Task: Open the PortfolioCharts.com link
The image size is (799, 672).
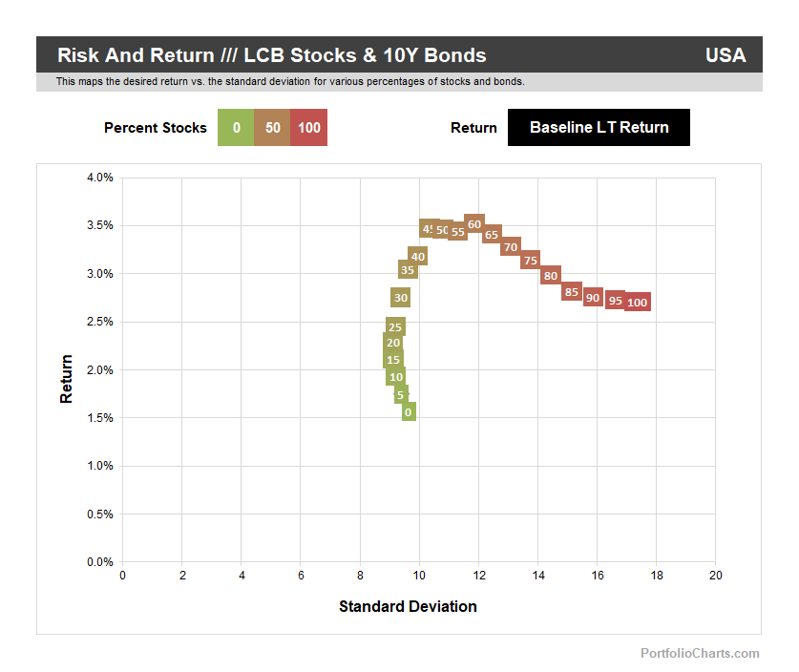Action: [x=700, y=653]
